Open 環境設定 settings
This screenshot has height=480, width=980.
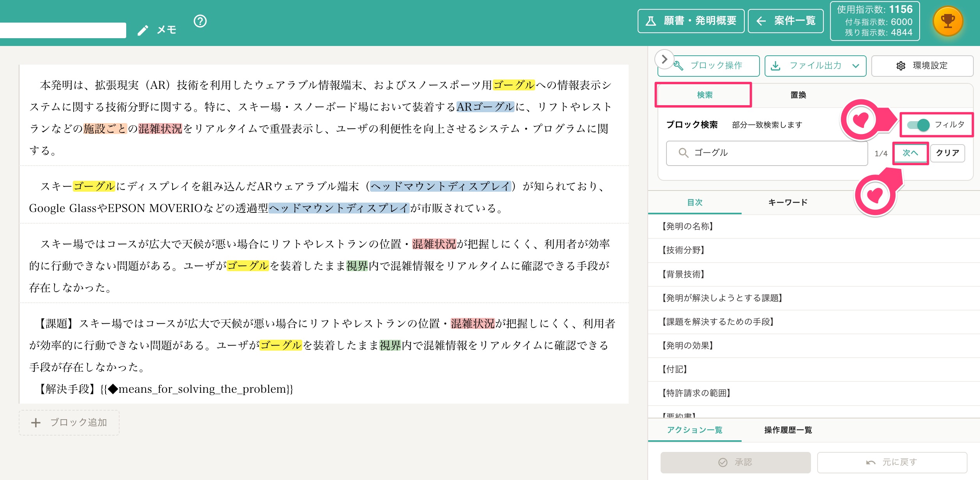(922, 66)
